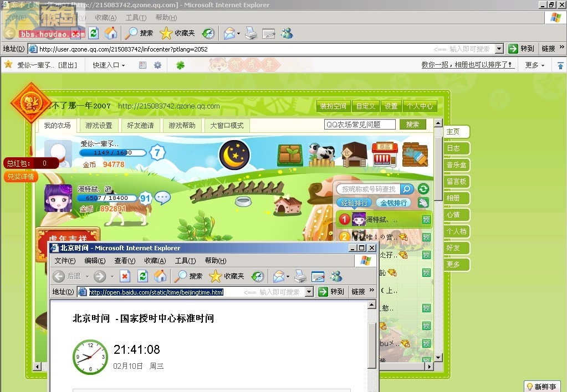The image size is (567, 392).
Task: Click Forward arrow in the 北京时间 window
Action: 100,276
